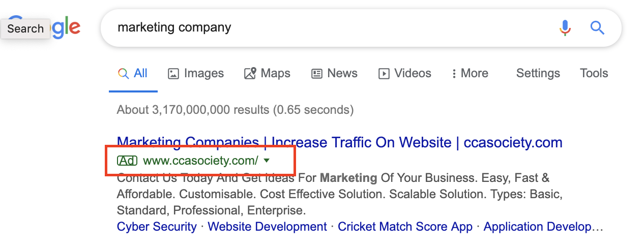Viewport: 644px width, 250px height.
Task: Open the Settings menu
Action: coord(538,73)
